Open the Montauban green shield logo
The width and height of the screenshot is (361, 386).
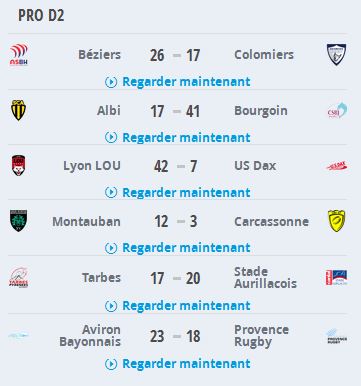tap(19, 221)
